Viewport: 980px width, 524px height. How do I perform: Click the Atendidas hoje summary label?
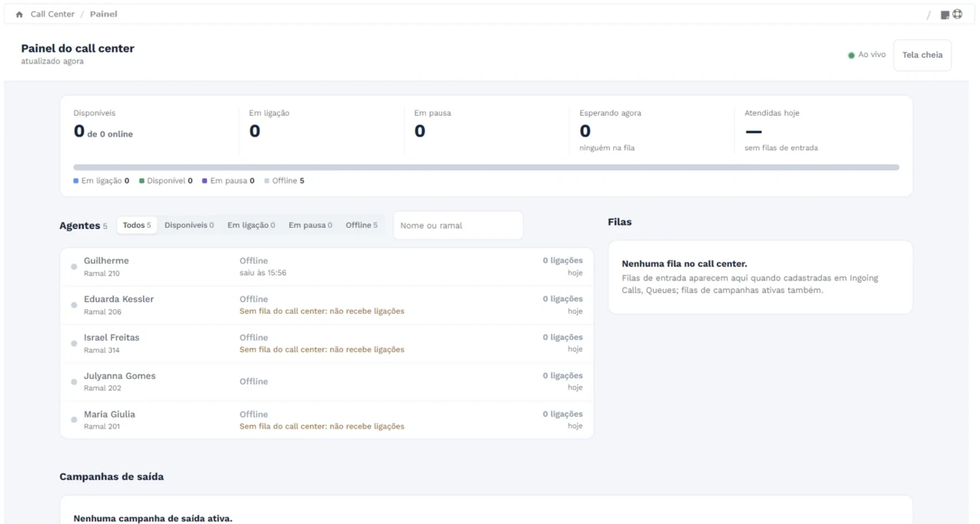[772, 113]
